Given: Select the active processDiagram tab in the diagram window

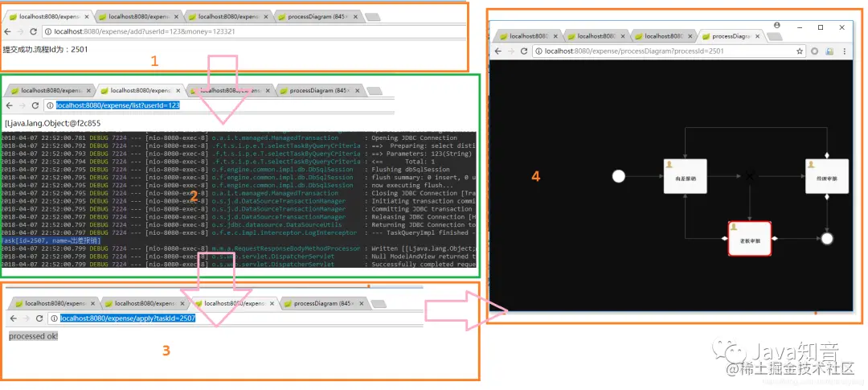Looking at the screenshot, I should pos(732,36).
